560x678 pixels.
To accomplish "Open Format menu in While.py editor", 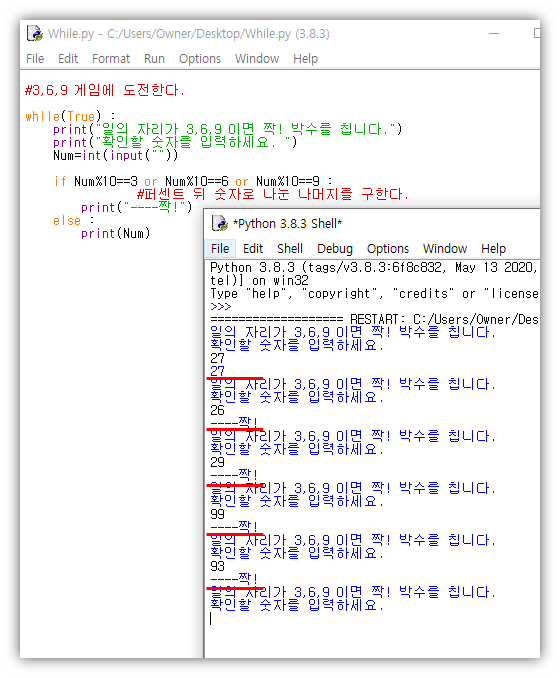I will pos(111,58).
